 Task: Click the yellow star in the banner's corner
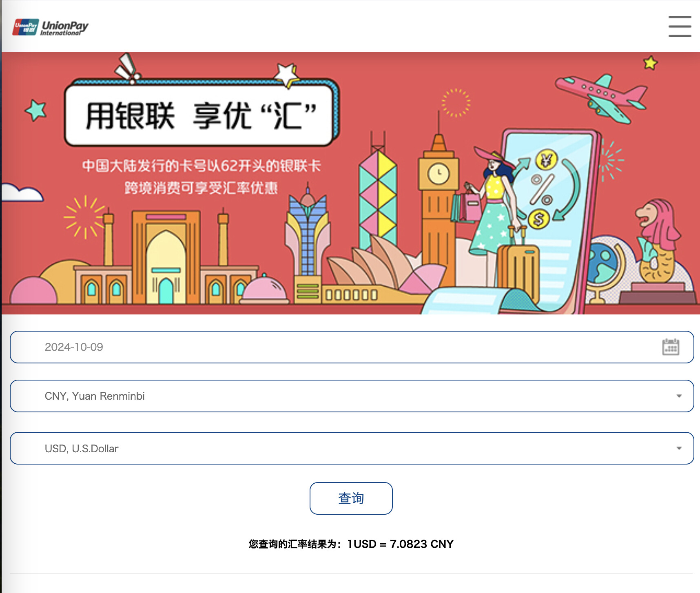[x=650, y=63]
